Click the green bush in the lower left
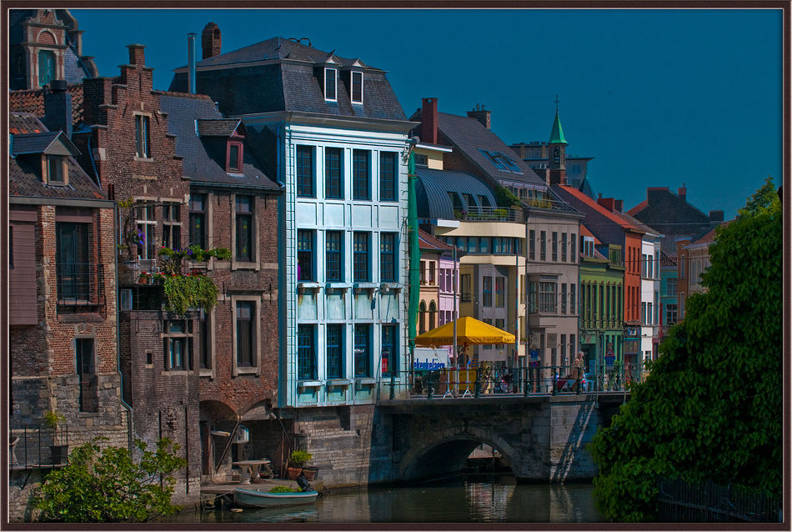 click(108, 484)
